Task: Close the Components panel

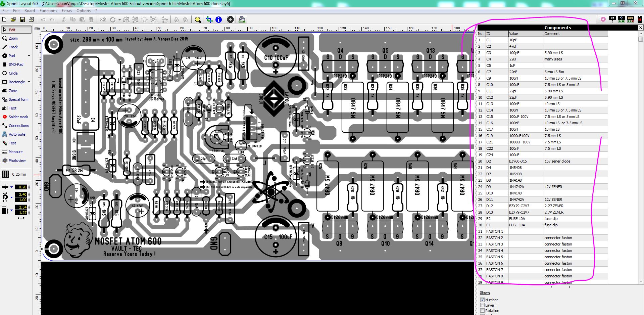Action: pyautogui.click(x=640, y=28)
